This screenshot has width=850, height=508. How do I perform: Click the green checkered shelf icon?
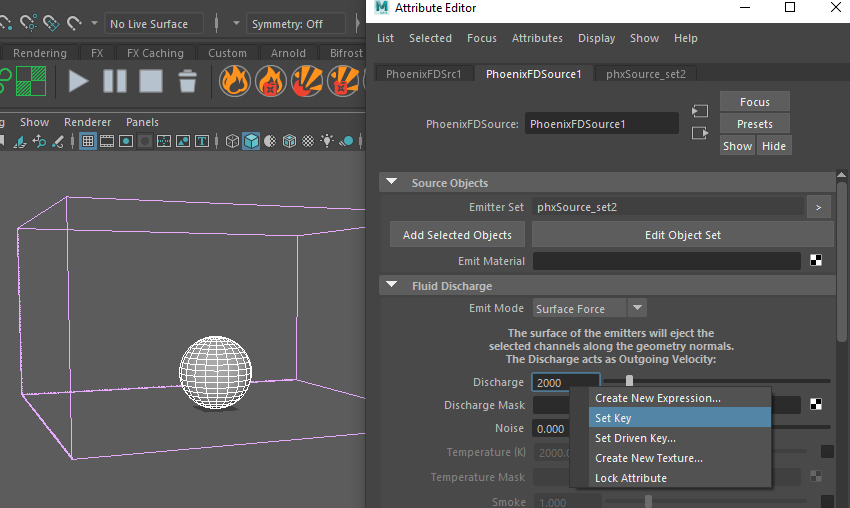[x=31, y=81]
